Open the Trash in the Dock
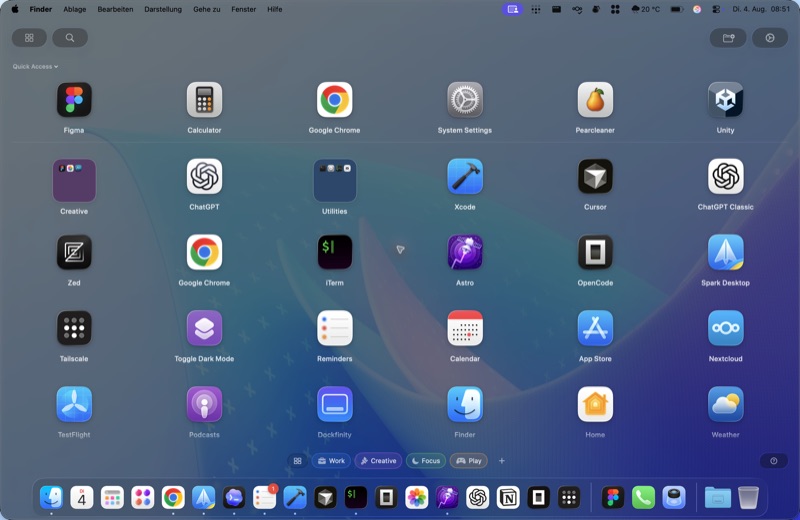The image size is (800, 520). click(748, 497)
